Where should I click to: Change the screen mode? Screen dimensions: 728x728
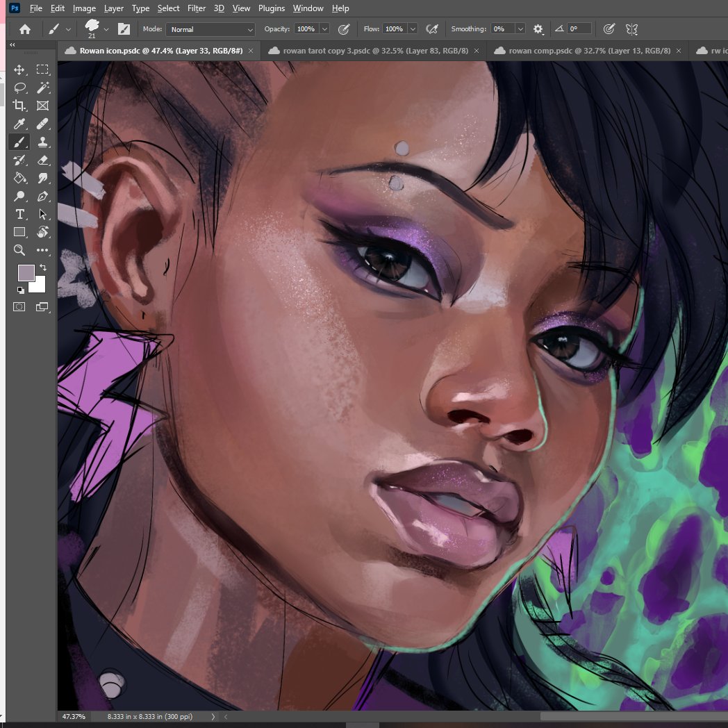point(42,306)
